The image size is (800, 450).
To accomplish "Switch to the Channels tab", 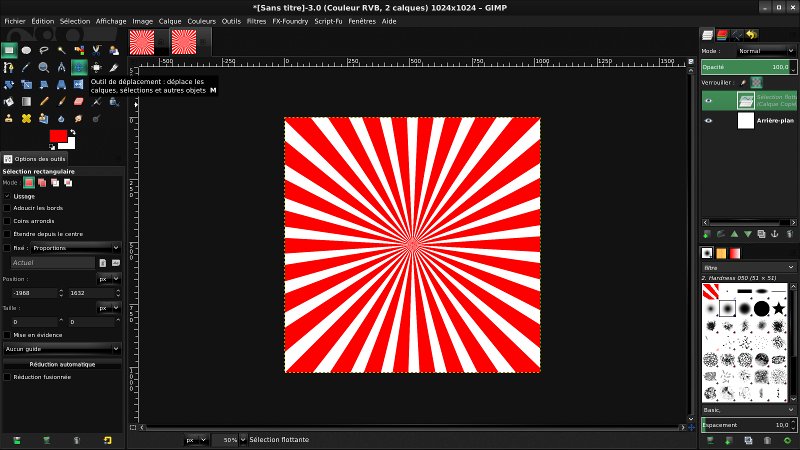I will click(x=722, y=35).
